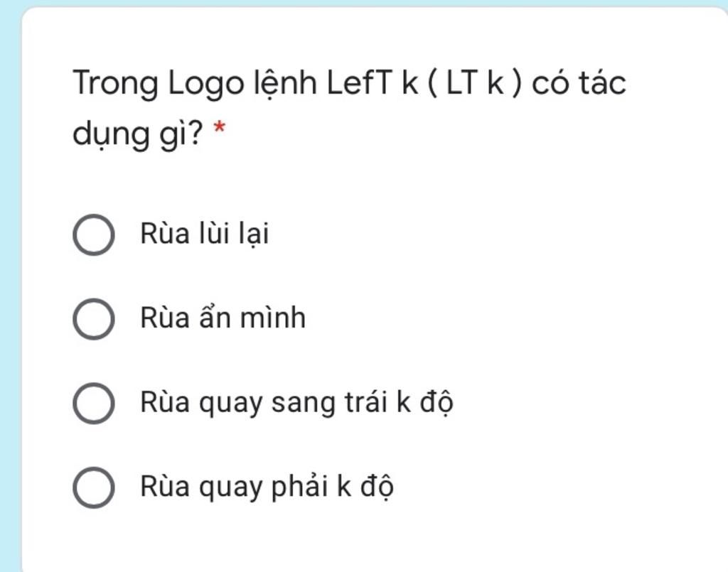Click the answer label text Rùa ẩn mình
This screenshot has width=728, height=572.
pos(223,318)
